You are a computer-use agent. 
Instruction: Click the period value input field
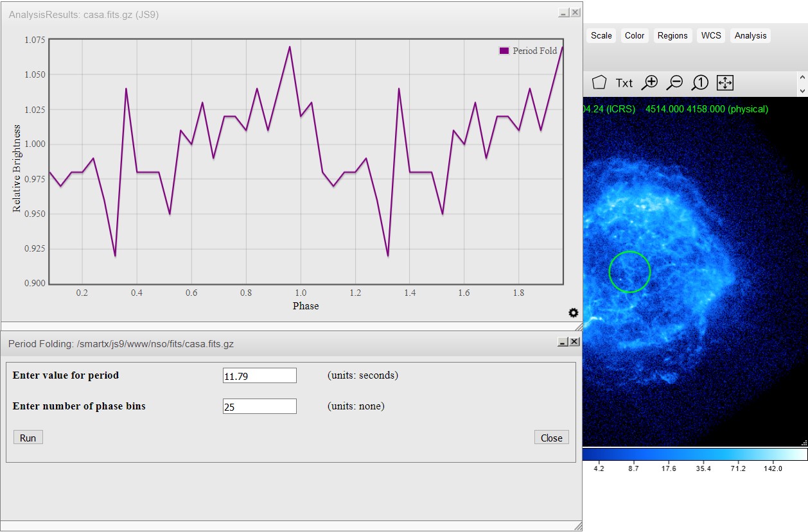[x=259, y=375]
